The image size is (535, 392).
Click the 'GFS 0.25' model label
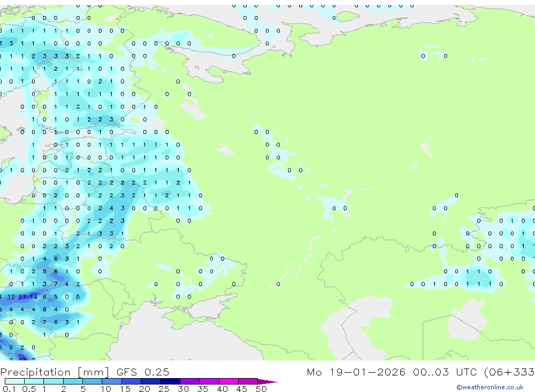[x=143, y=372]
